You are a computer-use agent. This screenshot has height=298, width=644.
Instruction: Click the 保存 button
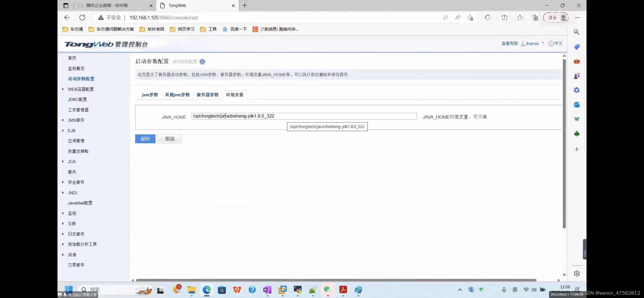tap(145, 139)
